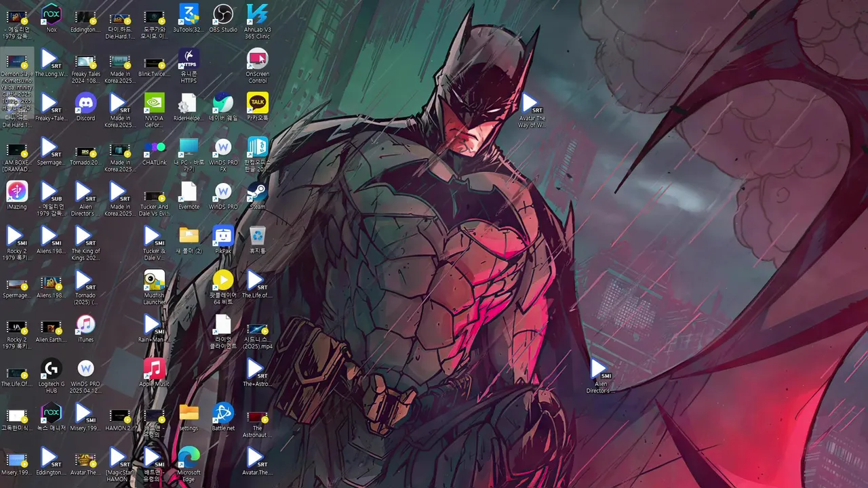Open the settings folder
Screen dimensions: 868x488
click(x=189, y=417)
